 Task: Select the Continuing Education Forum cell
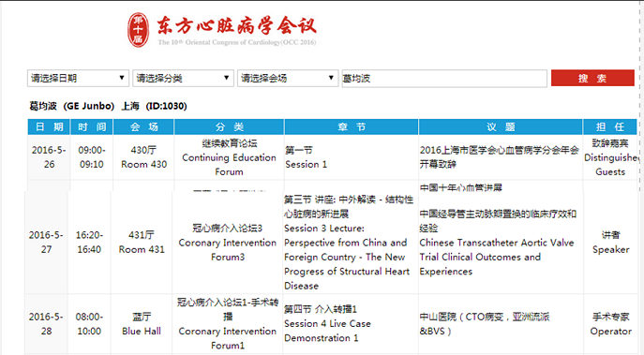pos(229,157)
